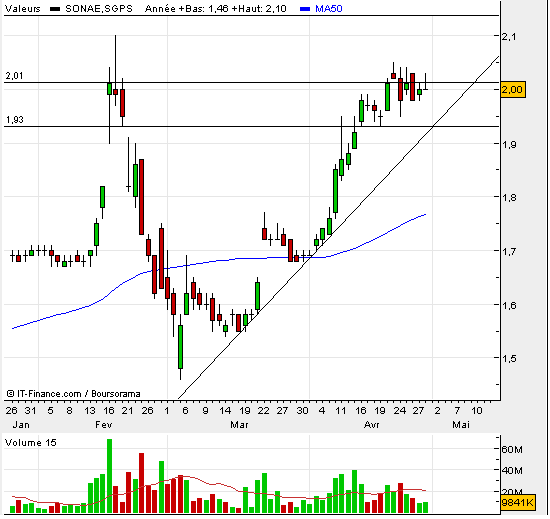Click the 2,01 resistance level label
Viewport: 550px width, 519px height.
point(14,75)
